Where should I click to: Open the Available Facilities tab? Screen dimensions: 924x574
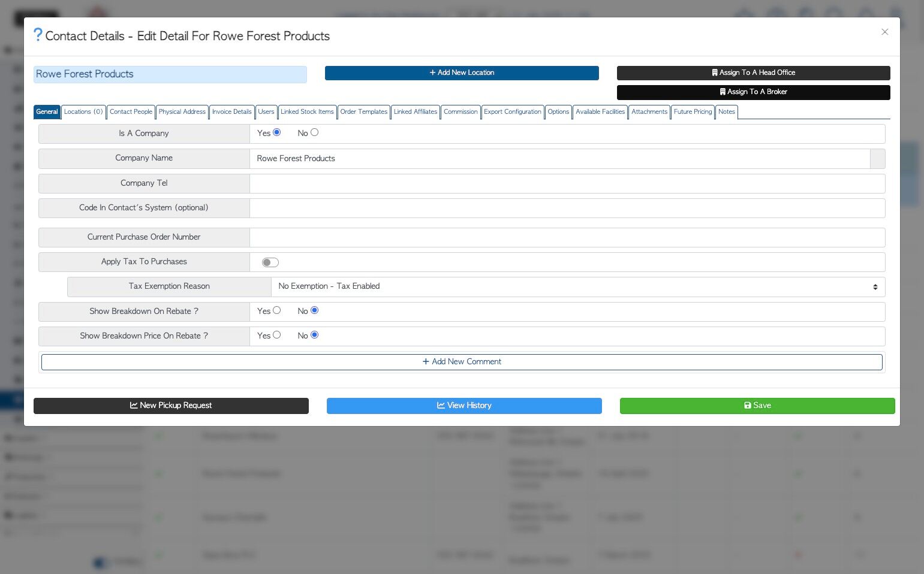coord(600,112)
